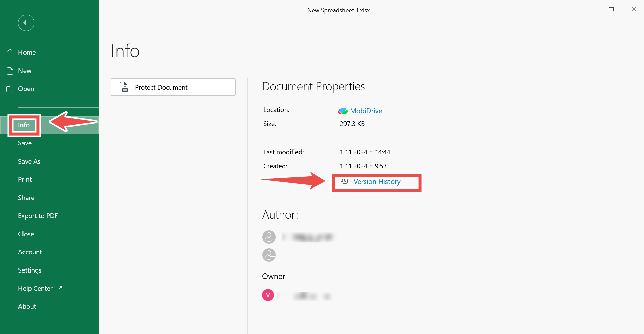
Task: Click the Help Center external link icon
Action: coord(60,288)
